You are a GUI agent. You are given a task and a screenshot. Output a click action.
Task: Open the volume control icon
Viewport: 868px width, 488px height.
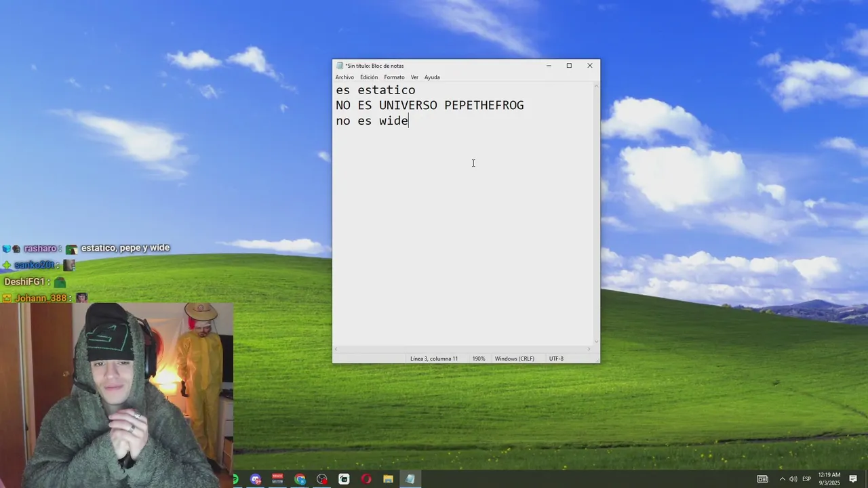(x=793, y=479)
